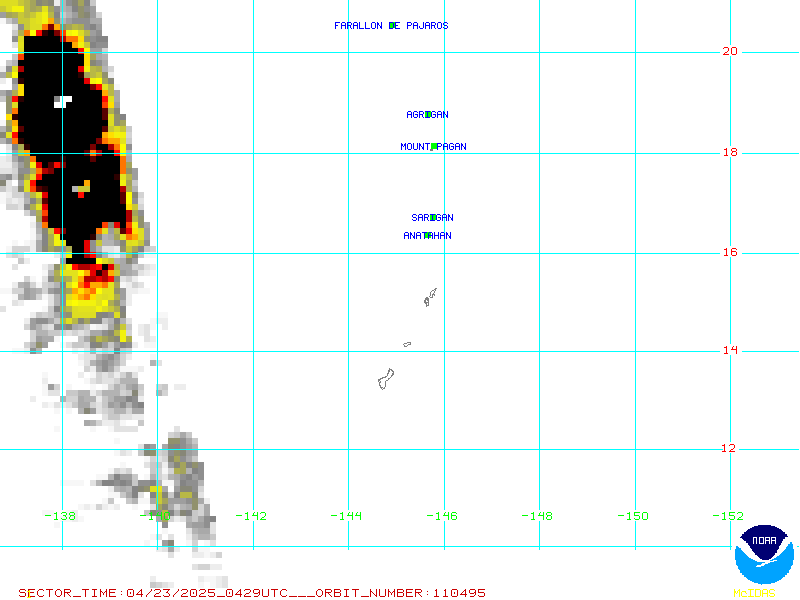Click the longitude -148 label

[x=537, y=516]
